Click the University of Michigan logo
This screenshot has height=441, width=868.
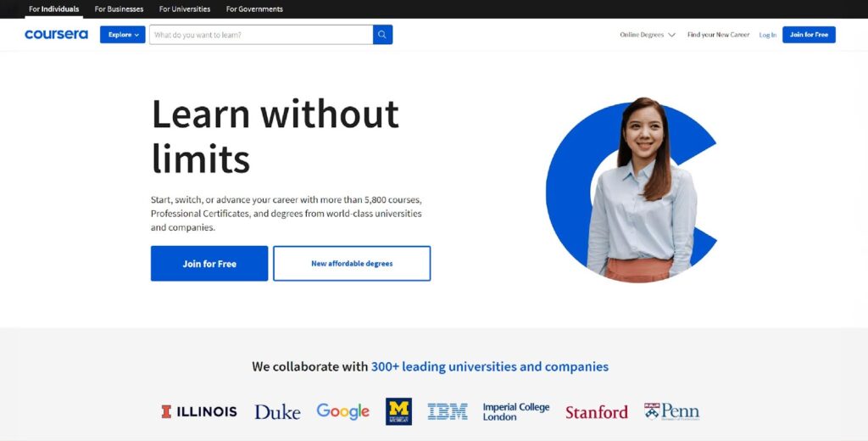point(398,411)
